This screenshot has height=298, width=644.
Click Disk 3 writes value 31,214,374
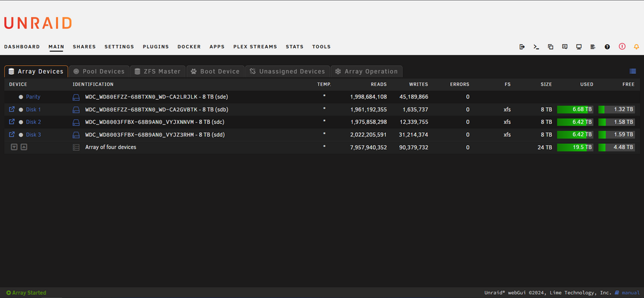[x=413, y=135]
